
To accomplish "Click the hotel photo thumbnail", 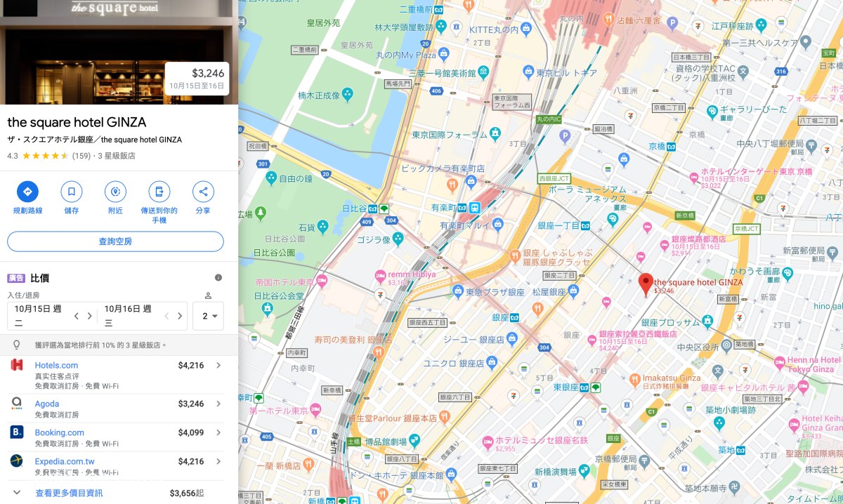I will click(x=119, y=52).
